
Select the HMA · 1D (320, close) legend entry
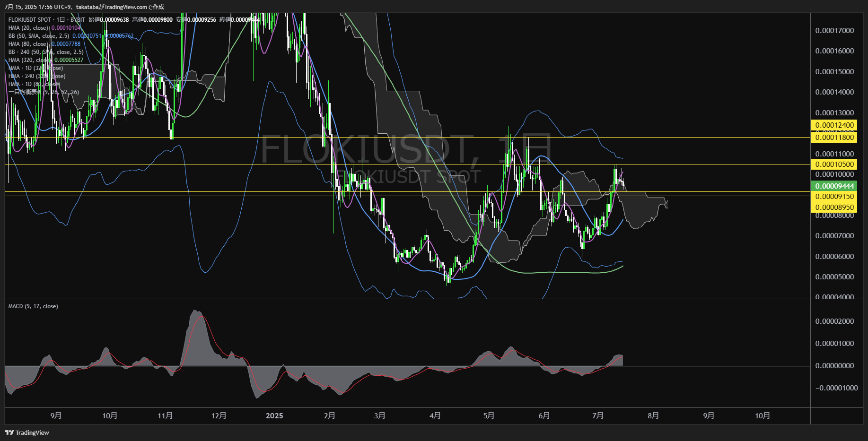click(35, 68)
